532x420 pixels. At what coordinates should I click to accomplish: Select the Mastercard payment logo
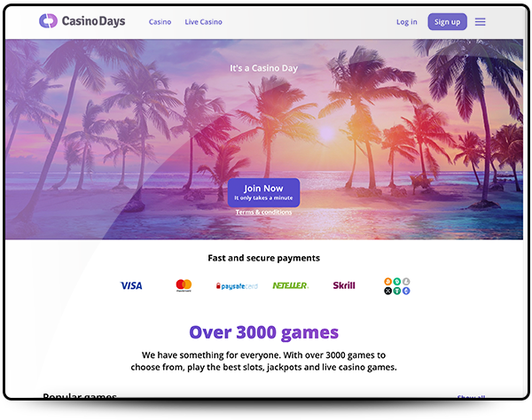[184, 285]
